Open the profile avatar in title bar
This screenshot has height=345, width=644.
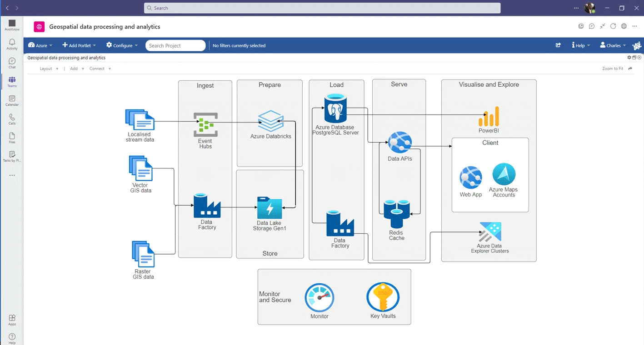590,8
